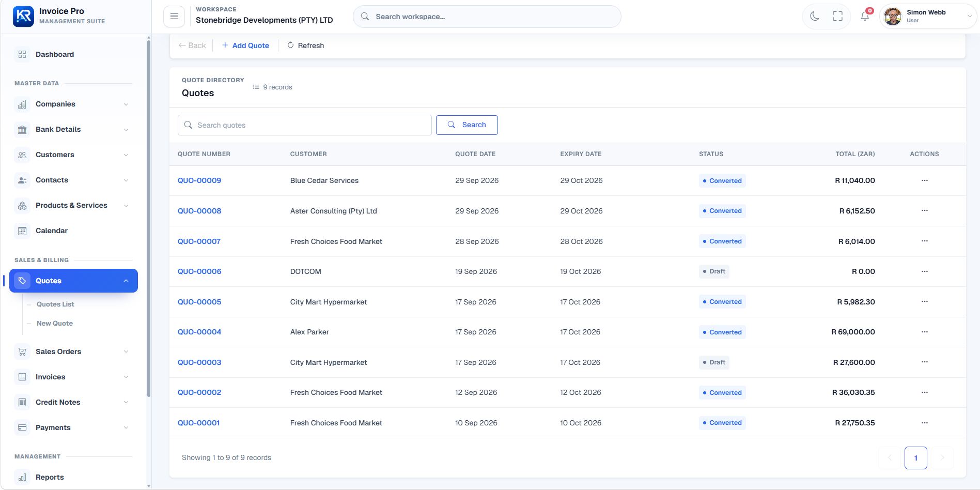The width and height of the screenshot is (980, 490).
Task: Open Calendar from the sidebar
Action: coord(73,231)
